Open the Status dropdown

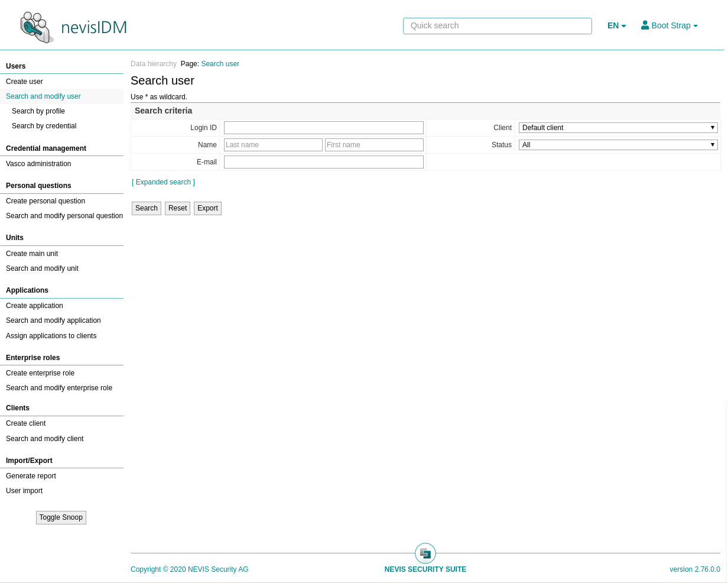[x=617, y=145]
